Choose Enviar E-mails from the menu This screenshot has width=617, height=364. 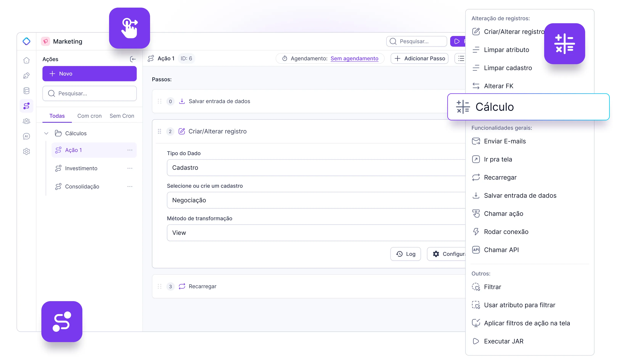pyautogui.click(x=499, y=141)
